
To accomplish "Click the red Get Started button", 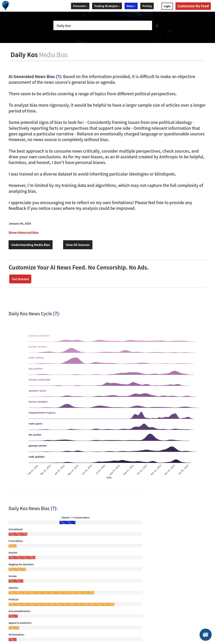I will (x=20, y=279).
